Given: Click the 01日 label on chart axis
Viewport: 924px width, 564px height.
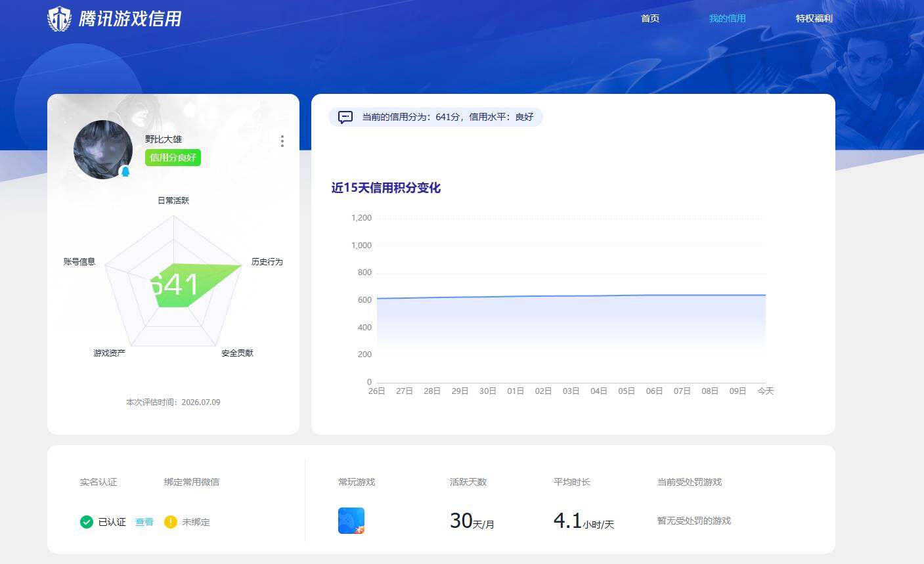Looking at the screenshot, I should [516, 391].
